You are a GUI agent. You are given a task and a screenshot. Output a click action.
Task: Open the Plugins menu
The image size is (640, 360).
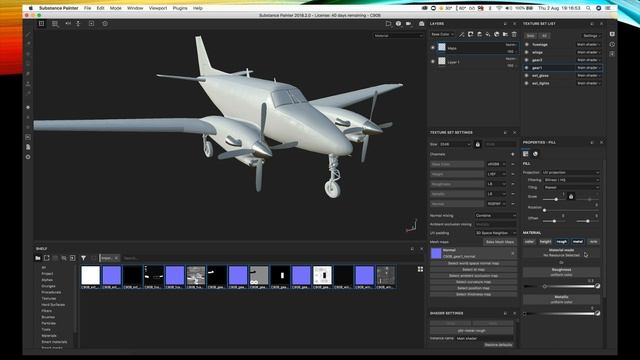point(180,8)
